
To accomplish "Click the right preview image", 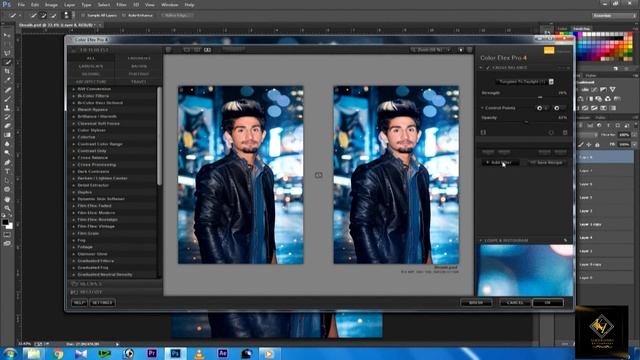I will click(x=396, y=175).
